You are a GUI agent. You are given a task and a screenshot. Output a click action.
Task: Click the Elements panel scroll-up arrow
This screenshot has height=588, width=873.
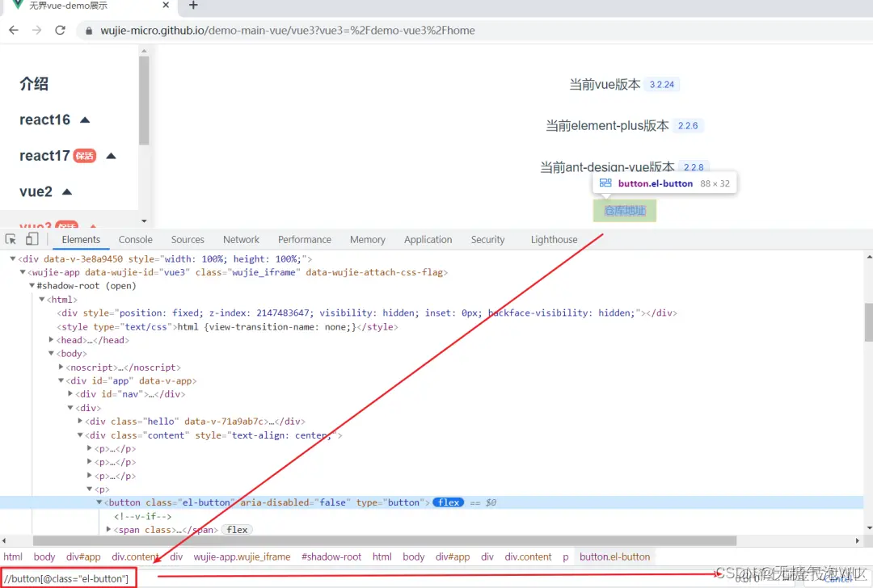click(x=868, y=257)
